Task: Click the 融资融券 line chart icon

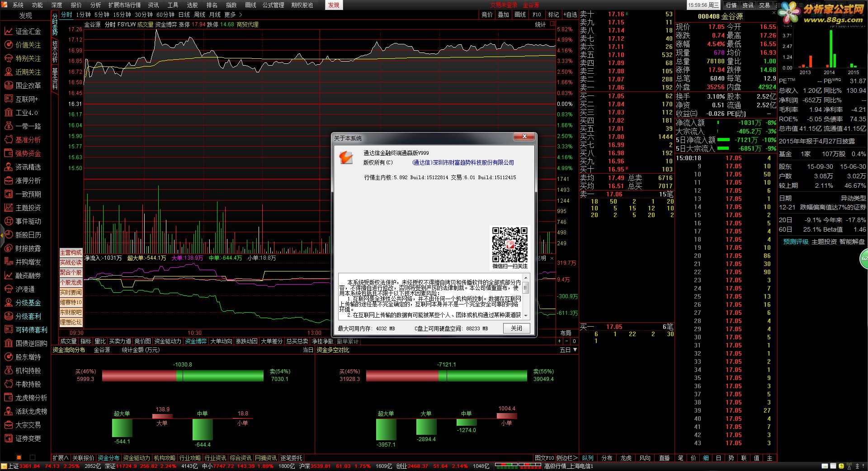Action: point(8,276)
